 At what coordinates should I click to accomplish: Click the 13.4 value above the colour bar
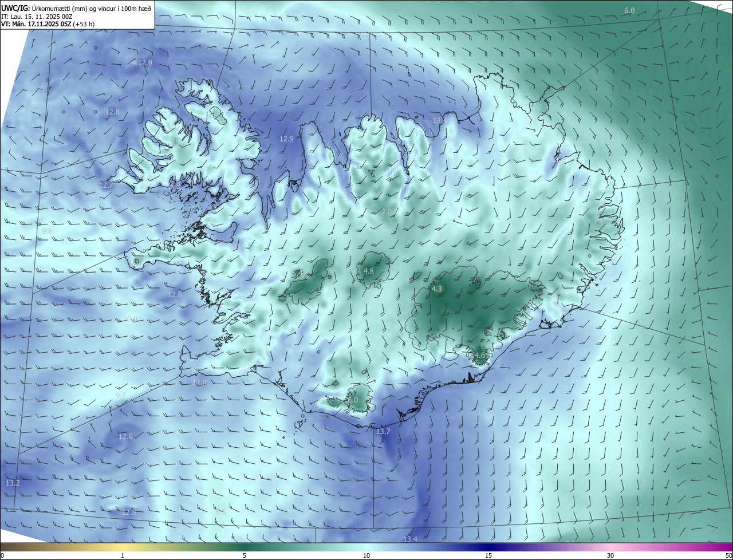coord(410,539)
